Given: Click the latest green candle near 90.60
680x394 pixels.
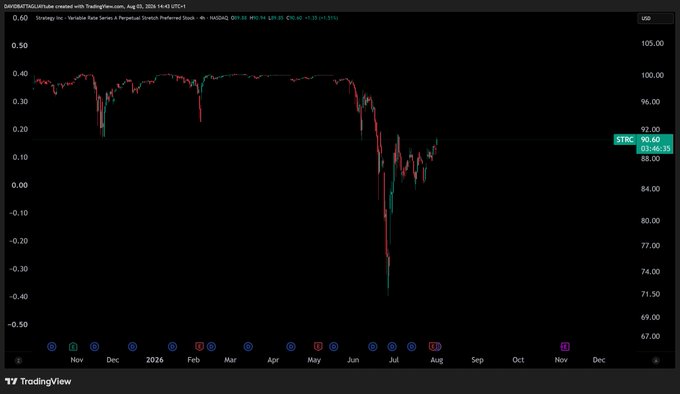Looking at the screenshot, I should click(x=437, y=142).
